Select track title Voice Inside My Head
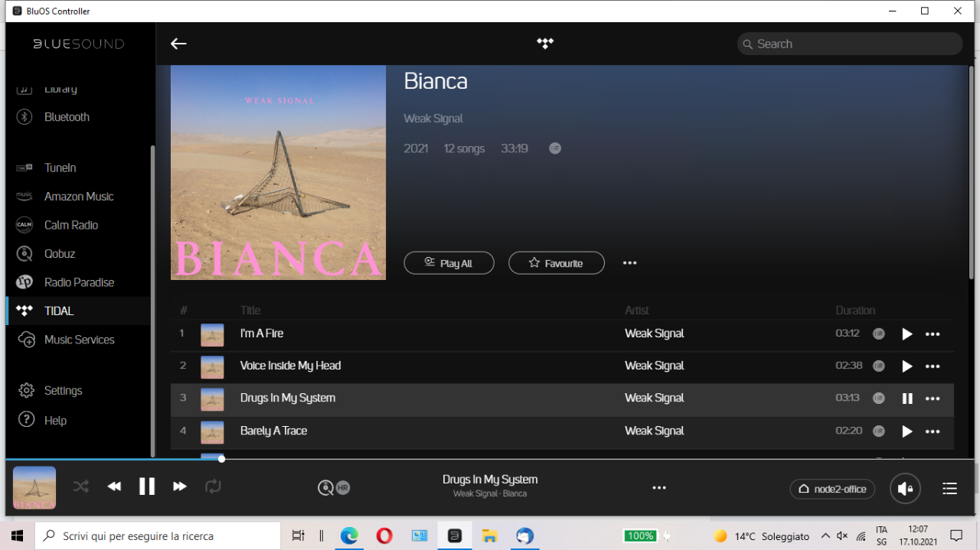 (x=290, y=366)
